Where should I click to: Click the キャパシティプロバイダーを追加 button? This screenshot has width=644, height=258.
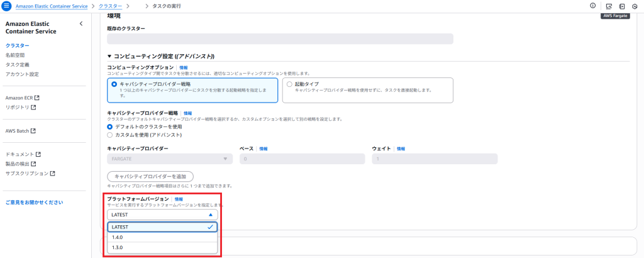(x=150, y=176)
